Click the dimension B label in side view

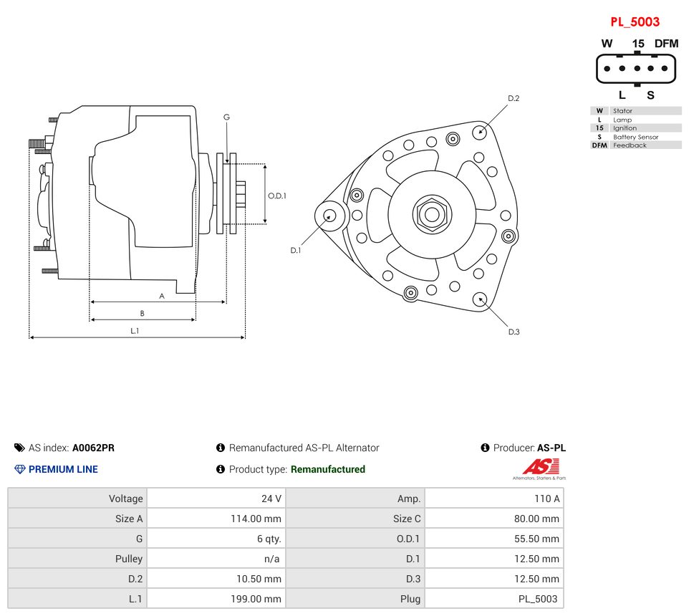coord(143,313)
